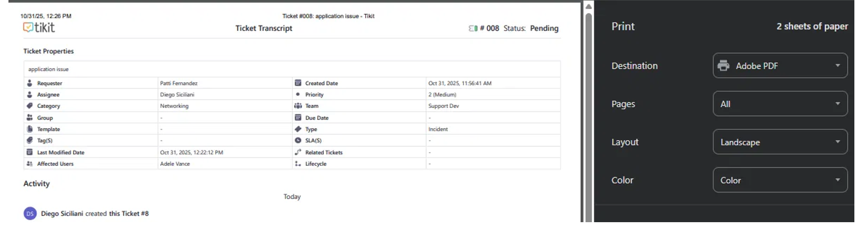Click the Pending status value
Viewport: 868px width, 233px height.
click(544, 28)
